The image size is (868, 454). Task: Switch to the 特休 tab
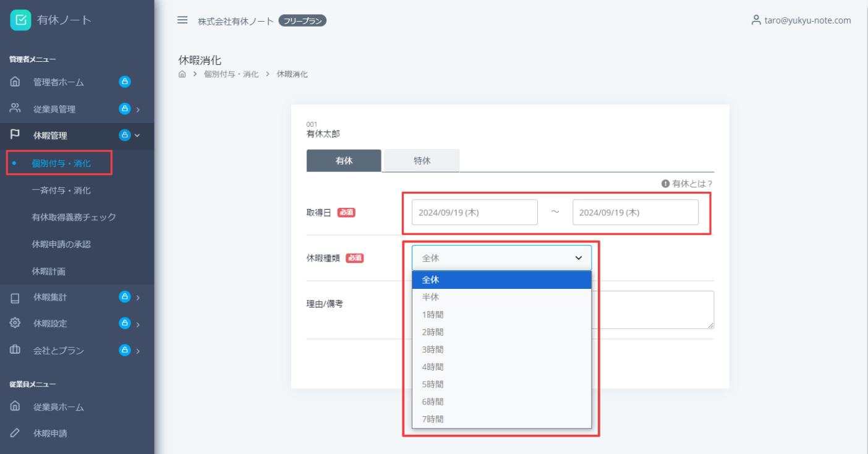click(422, 160)
